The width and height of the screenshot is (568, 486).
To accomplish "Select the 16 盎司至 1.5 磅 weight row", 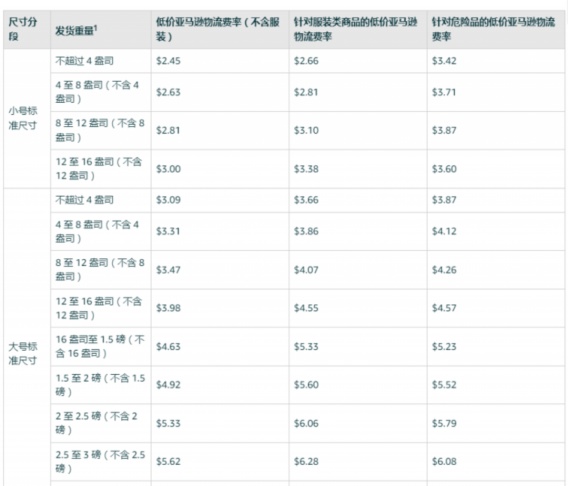I will point(101,347).
